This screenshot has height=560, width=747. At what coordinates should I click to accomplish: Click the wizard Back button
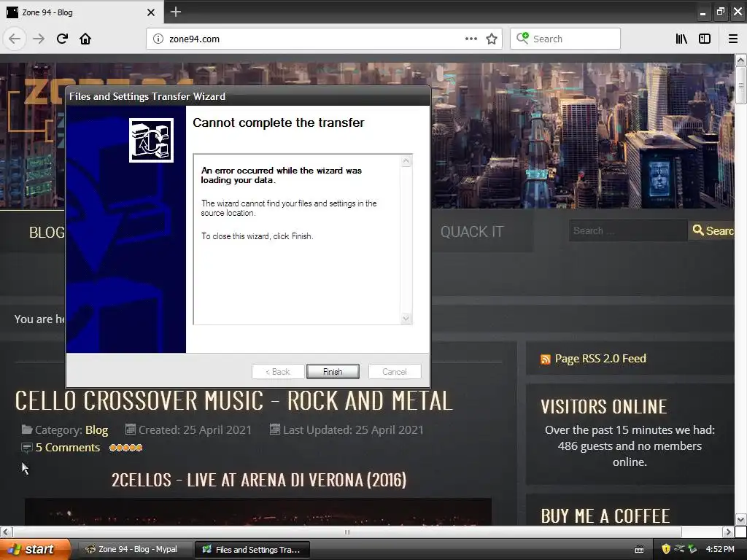pyautogui.click(x=278, y=371)
